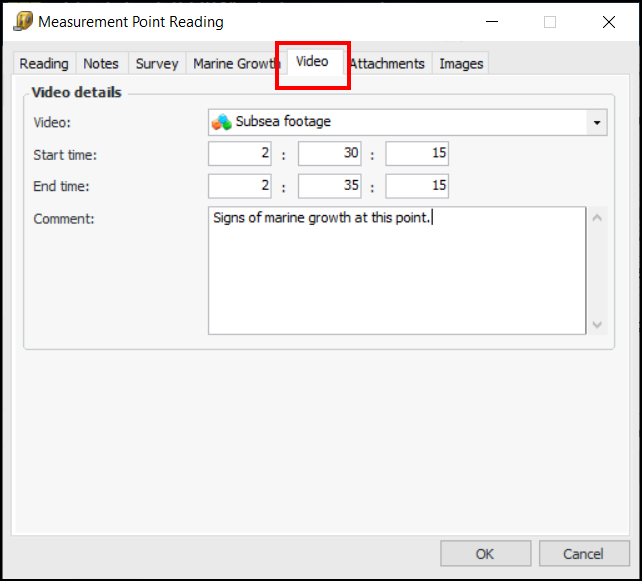This screenshot has width=642, height=581.
Task: Click the Measurement Point Reading title icon
Action: tap(23, 21)
